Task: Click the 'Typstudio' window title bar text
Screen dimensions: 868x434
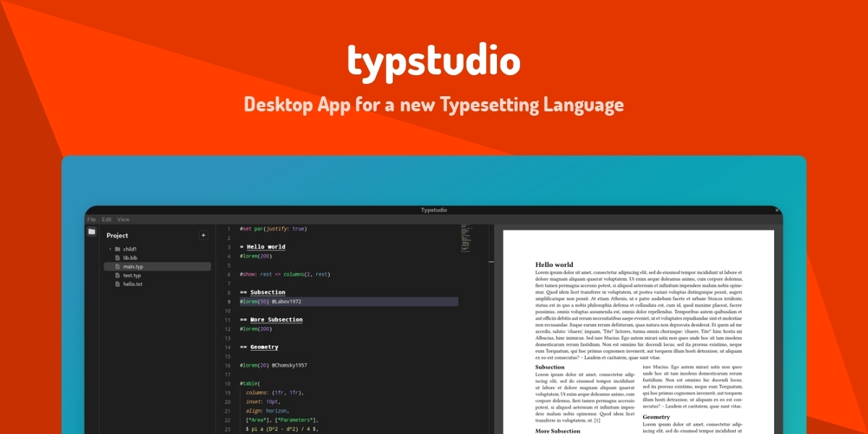Action: [434, 210]
